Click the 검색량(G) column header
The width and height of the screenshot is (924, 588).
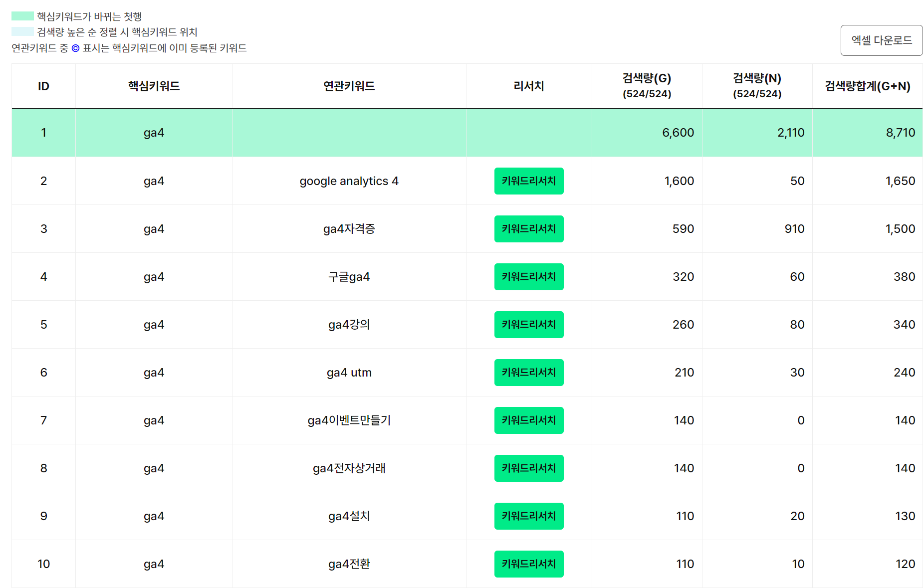tap(647, 86)
